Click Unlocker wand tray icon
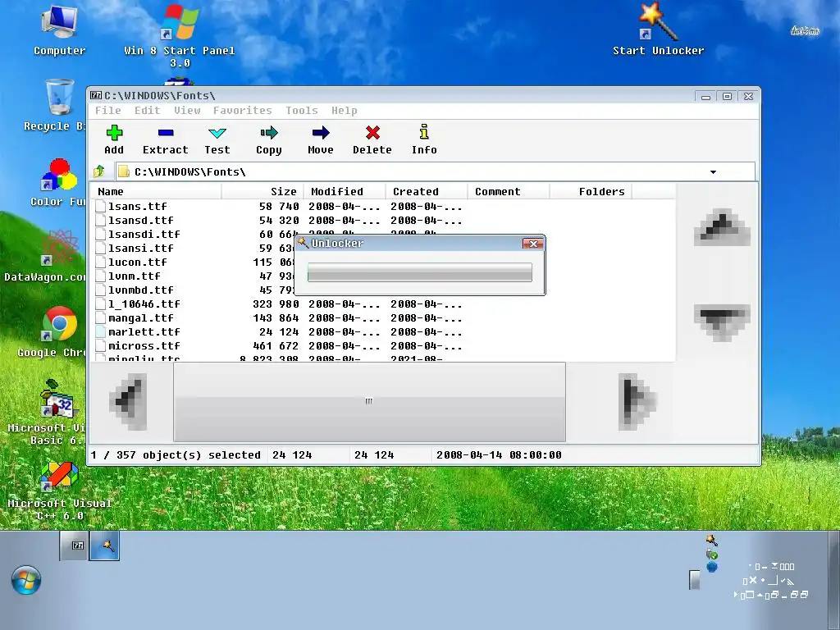Screen dimensions: 840x630 (711, 540)
